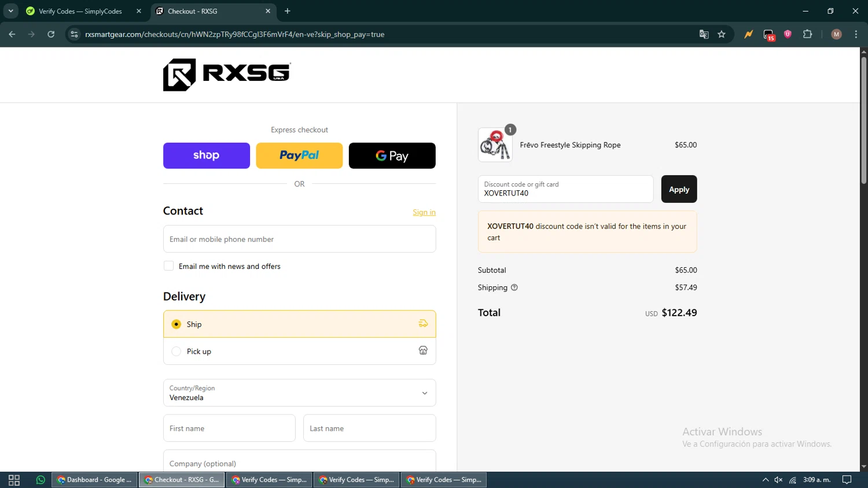Click the translate page icon

(x=704, y=34)
